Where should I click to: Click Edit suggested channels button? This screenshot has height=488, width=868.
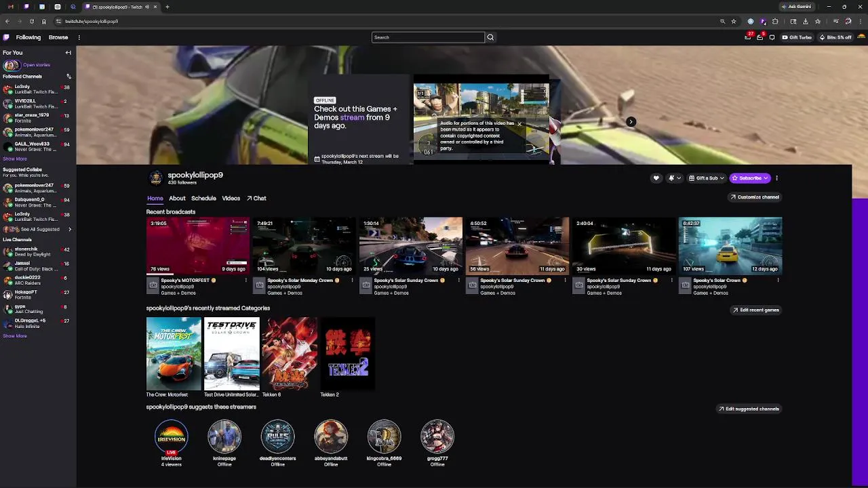pos(749,409)
